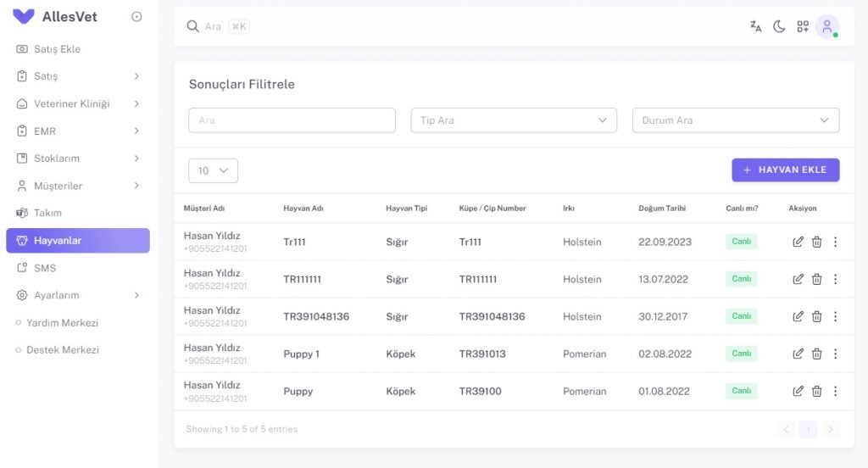Toggle dark mode moon icon
Screen dimensions: 868x468
point(779,26)
